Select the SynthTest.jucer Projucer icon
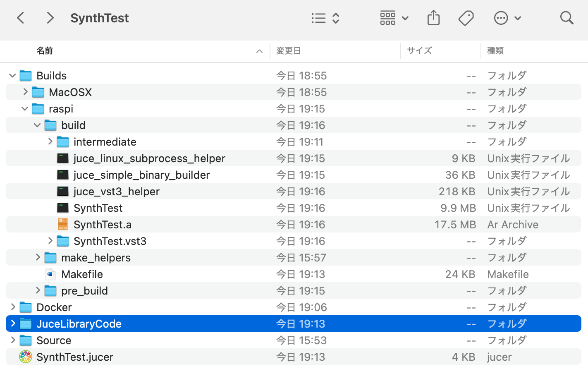Screen dimensions: 588x369 click(26, 357)
